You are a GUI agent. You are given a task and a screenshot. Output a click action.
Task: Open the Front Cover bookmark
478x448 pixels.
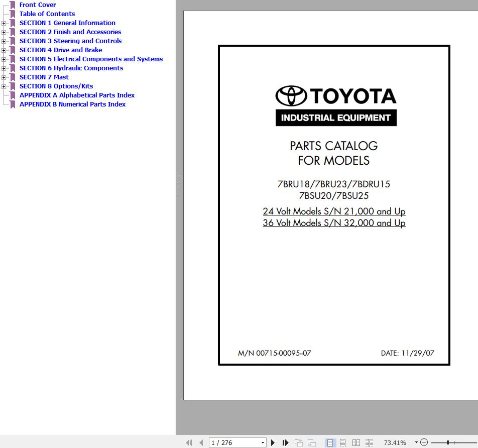(38, 5)
